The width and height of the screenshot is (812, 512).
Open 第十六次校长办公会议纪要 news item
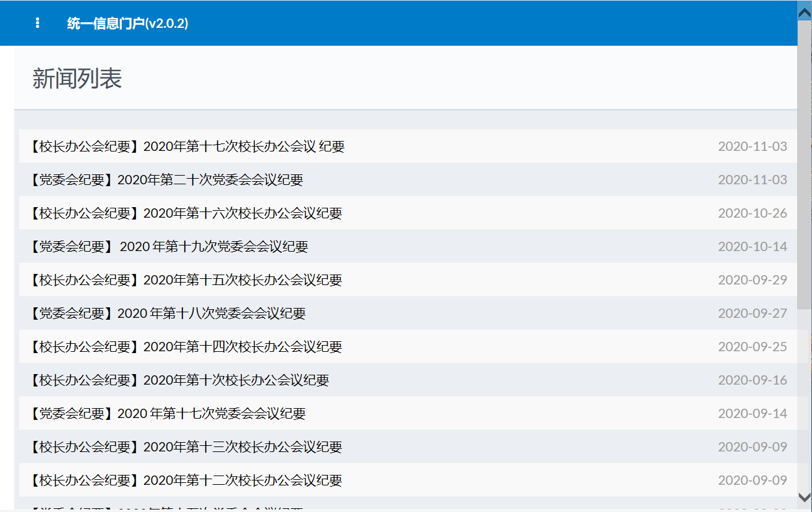coord(186,213)
